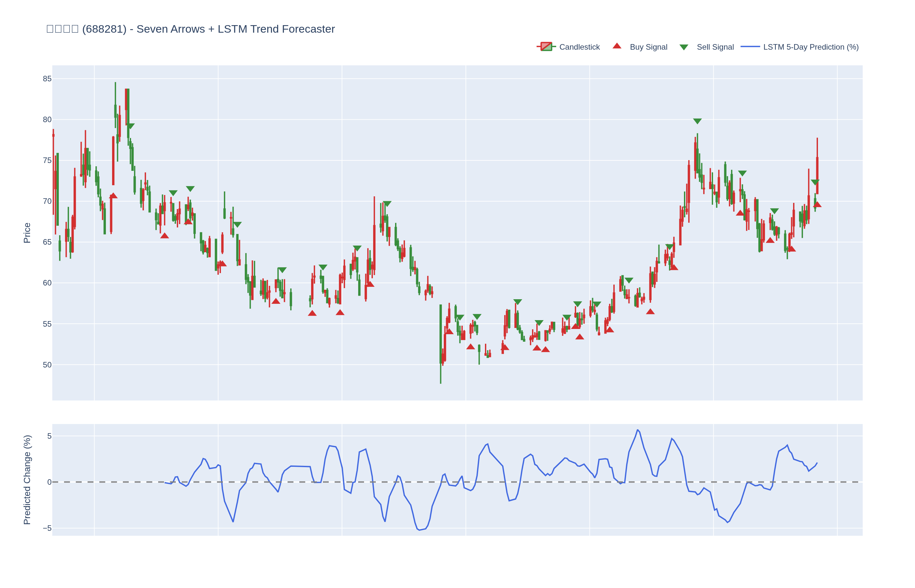Click the rightmost Sell Signal marker on chart
The image size is (915, 588).
(x=815, y=182)
